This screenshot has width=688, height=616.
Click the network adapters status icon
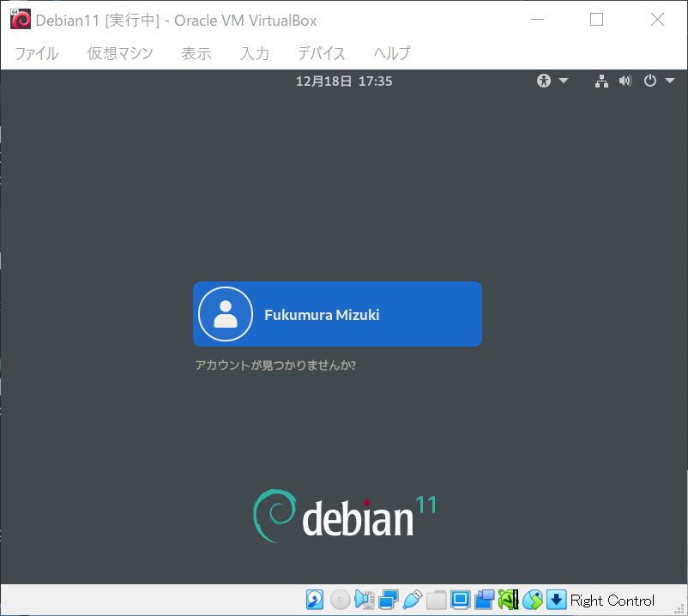click(x=389, y=600)
